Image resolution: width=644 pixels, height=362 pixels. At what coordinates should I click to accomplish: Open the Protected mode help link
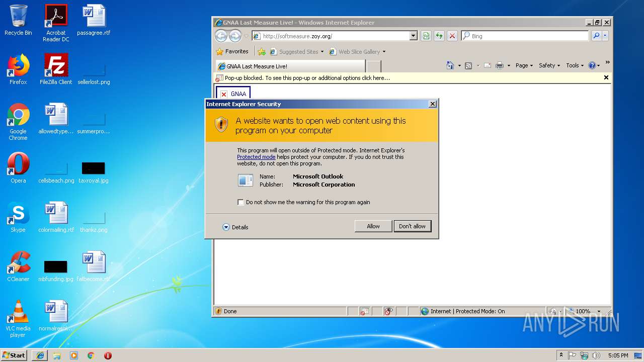[x=256, y=157]
